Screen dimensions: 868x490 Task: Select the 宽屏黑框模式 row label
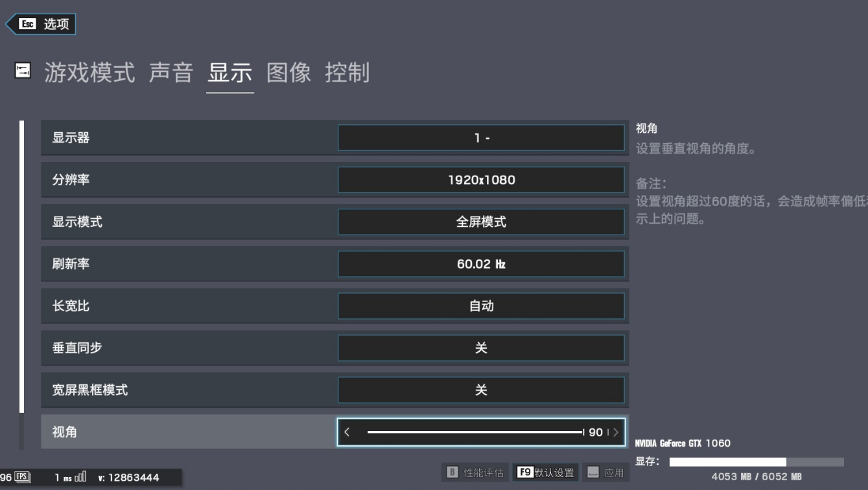click(x=89, y=390)
